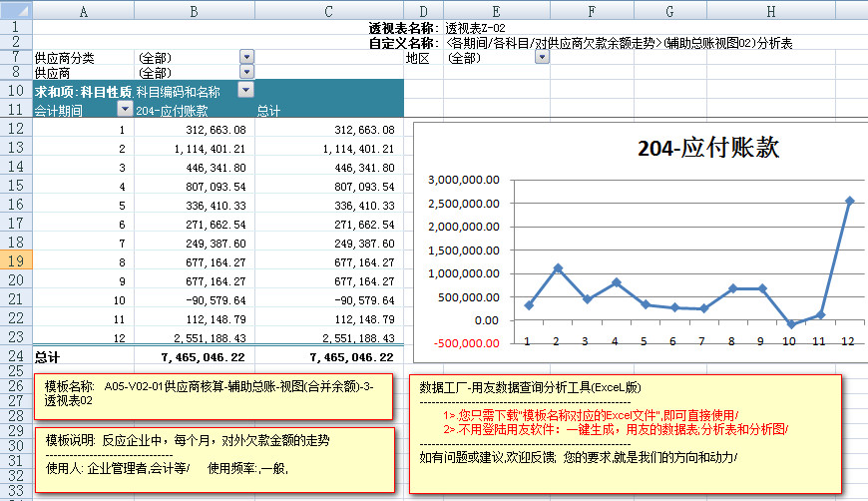Click the chart title 204-应付账款

click(708, 149)
